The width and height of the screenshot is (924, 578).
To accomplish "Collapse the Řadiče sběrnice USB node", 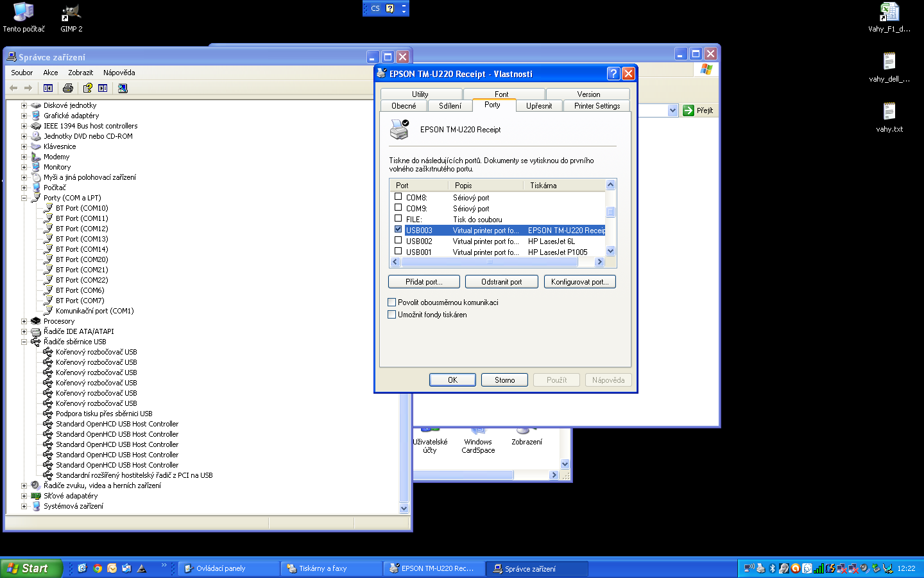I will coord(24,342).
